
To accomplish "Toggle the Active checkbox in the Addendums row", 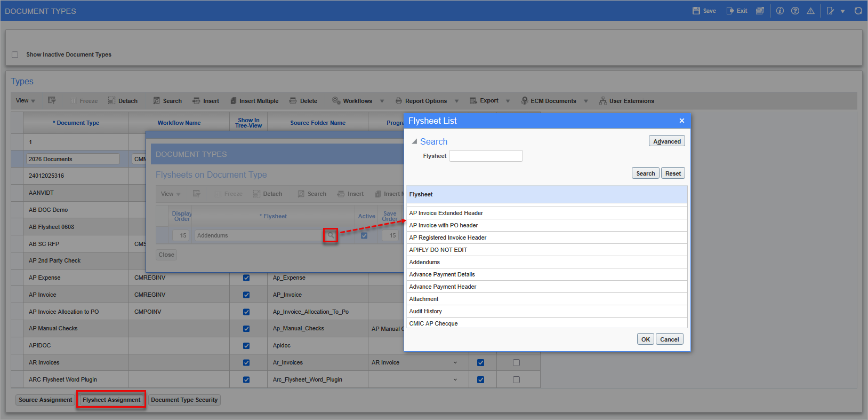I will point(364,235).
